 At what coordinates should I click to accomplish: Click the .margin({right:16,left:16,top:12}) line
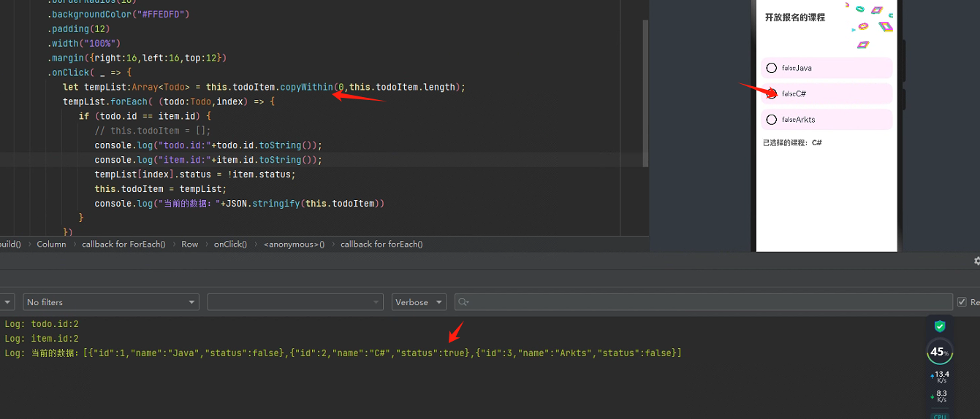click(x=138, y=58)
